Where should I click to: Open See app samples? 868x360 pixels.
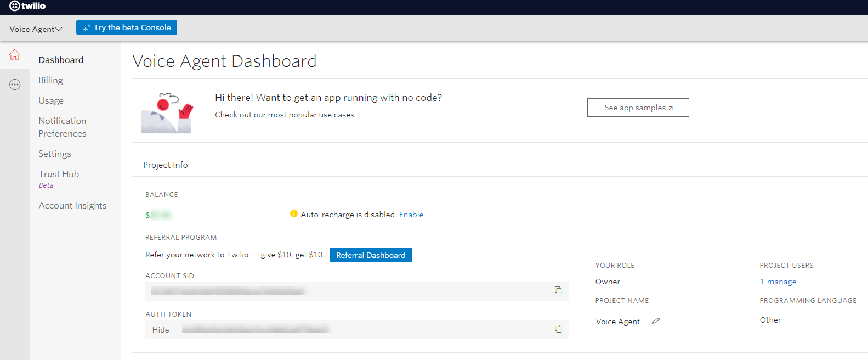(638, 108)
